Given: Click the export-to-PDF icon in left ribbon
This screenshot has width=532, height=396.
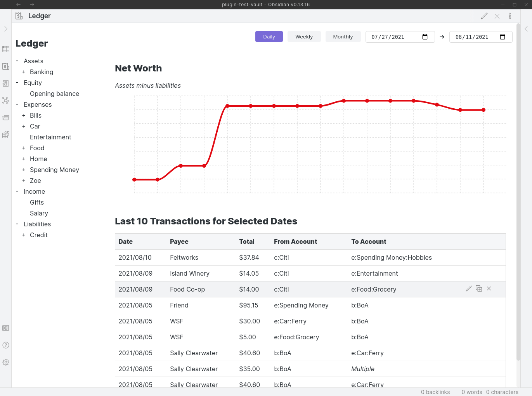Looking at the screenshot, I should click(x=6, y=83).
